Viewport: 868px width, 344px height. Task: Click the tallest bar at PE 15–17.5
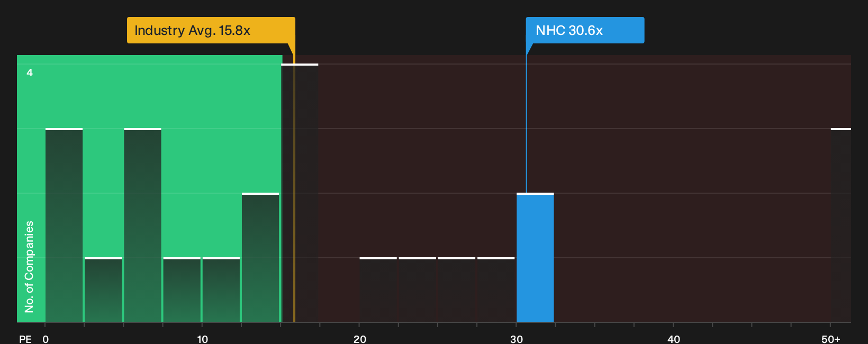tap(300, 193)
